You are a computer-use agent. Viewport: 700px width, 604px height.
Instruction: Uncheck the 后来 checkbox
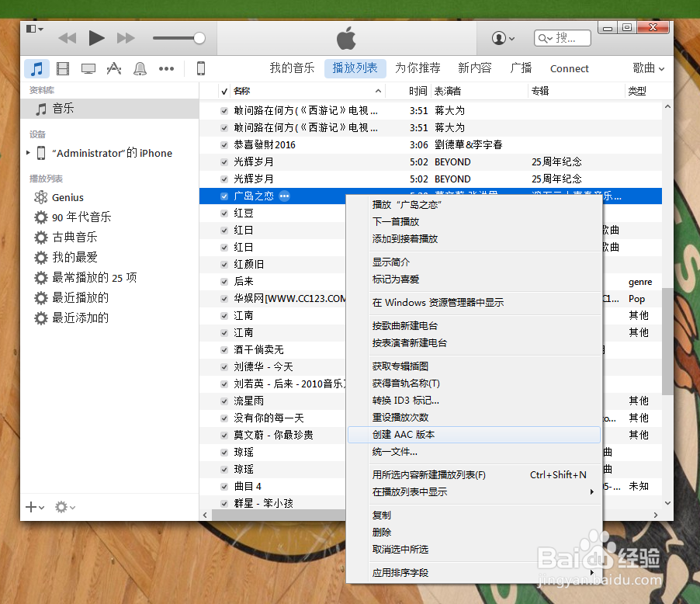click(224, 282)
